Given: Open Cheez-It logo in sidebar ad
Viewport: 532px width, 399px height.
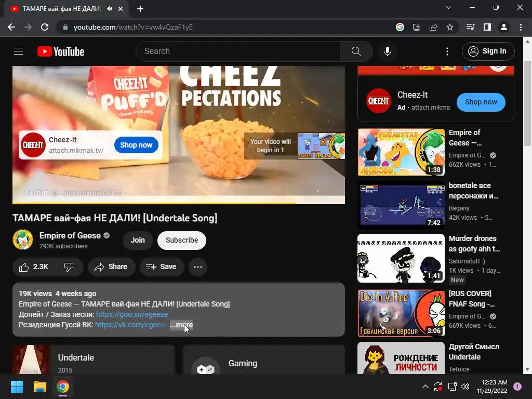Looking at the screenshot, I should 379,101.
